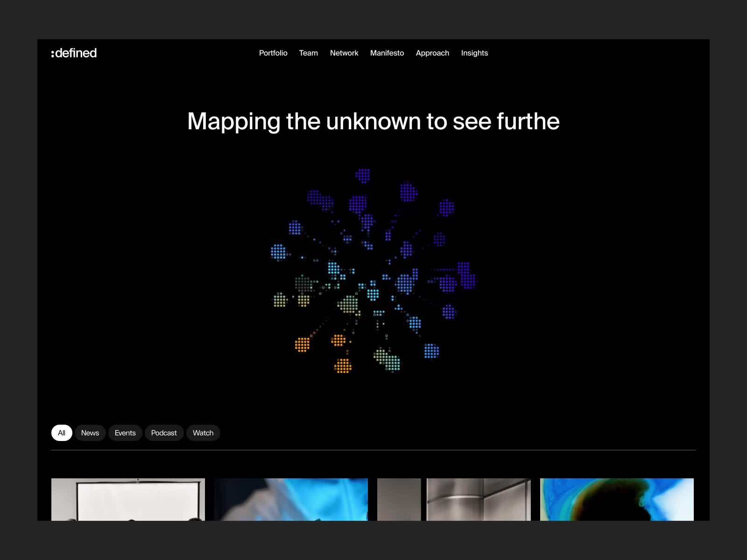
Task: Click the "Mapping the unknown" headline
Action: (373, 121)
